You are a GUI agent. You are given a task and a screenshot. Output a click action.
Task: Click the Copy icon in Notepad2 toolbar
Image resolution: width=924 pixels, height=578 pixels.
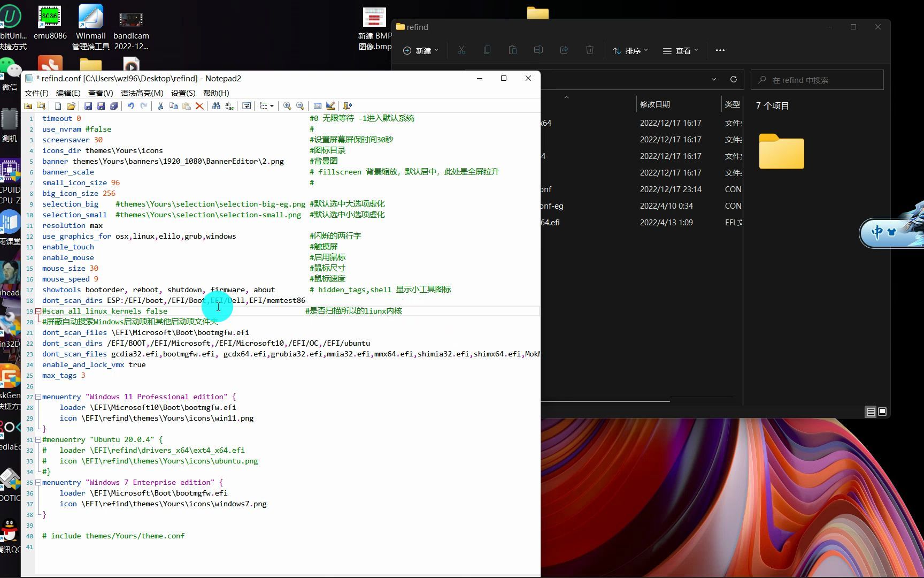(x=173, y=106)
